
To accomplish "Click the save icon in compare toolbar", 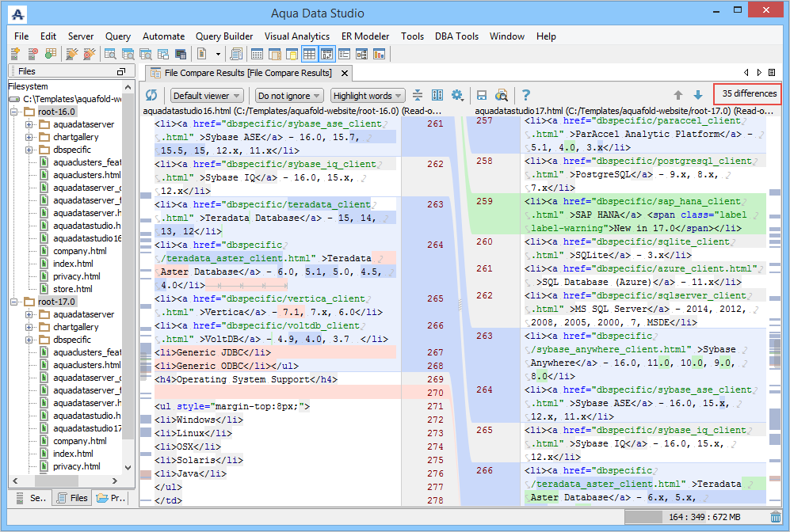I will [x=482, y=96].
